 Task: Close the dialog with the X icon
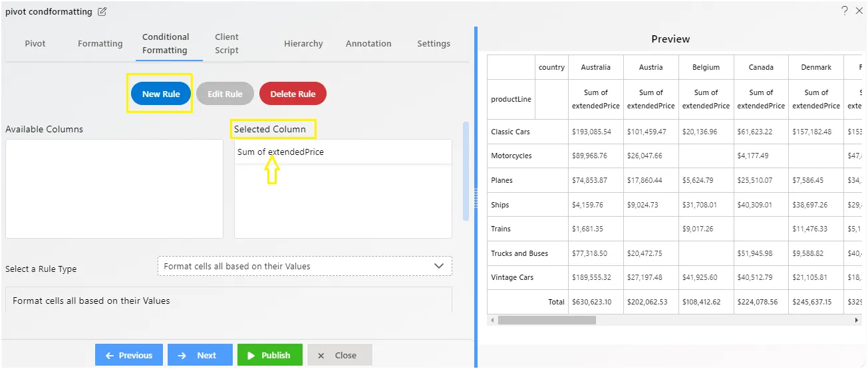(x=859, y=11)
